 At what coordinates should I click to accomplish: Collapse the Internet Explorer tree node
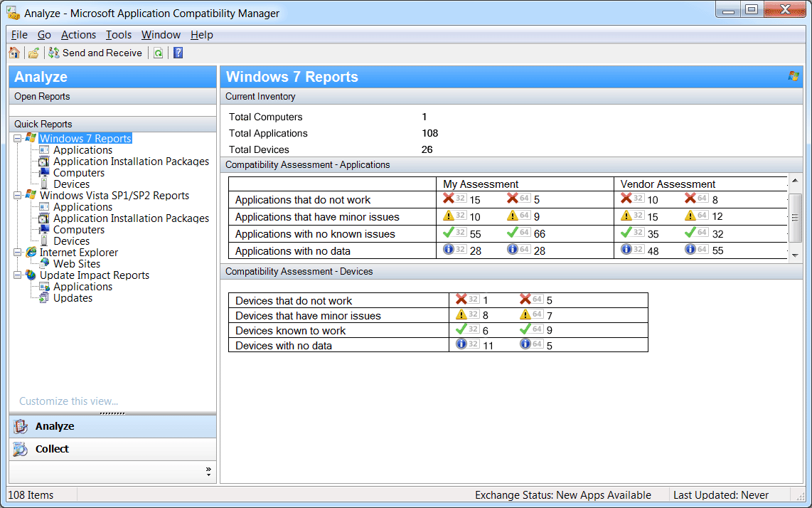click(18, 253)
